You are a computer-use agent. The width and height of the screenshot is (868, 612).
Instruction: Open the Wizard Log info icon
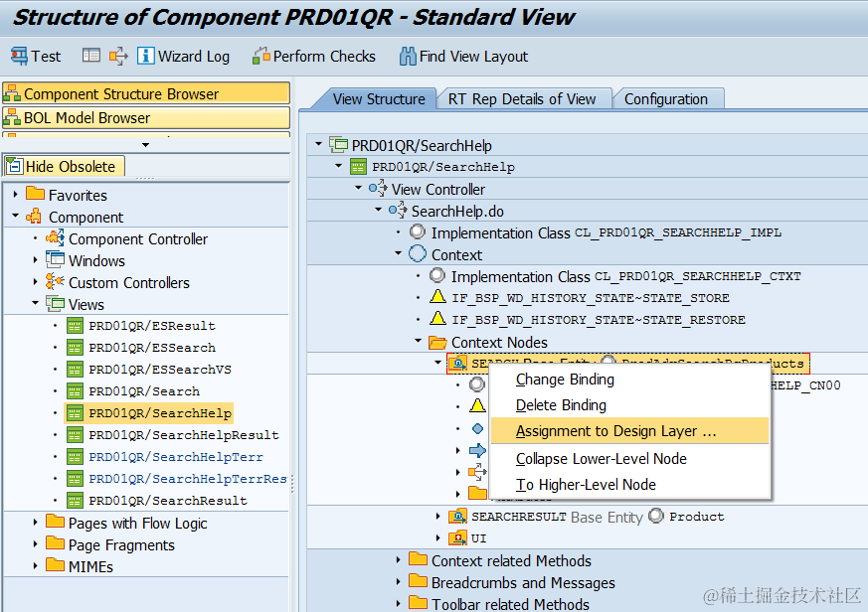pyautogui.click(x=145, y=56)
